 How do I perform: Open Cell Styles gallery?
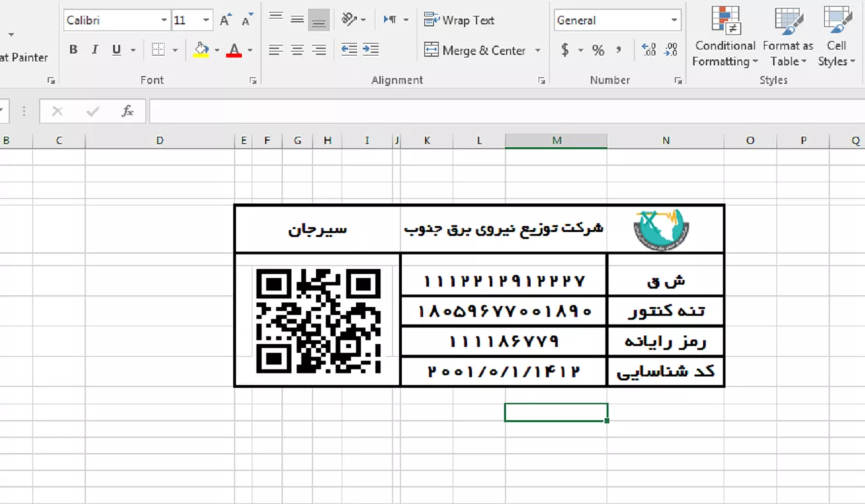tap(837, 36)
